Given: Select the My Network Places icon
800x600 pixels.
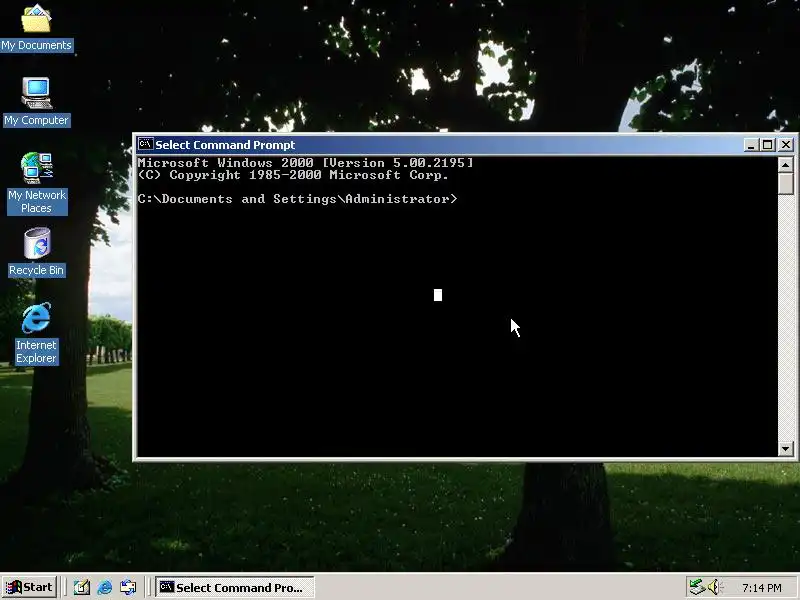Looking at the screenshot, I should (x=37, y=182).
